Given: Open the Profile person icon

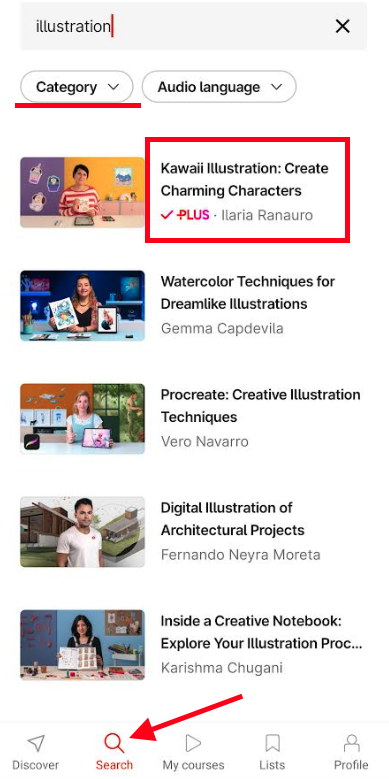Looking at the screenshot, I should (x=351, y=743).
